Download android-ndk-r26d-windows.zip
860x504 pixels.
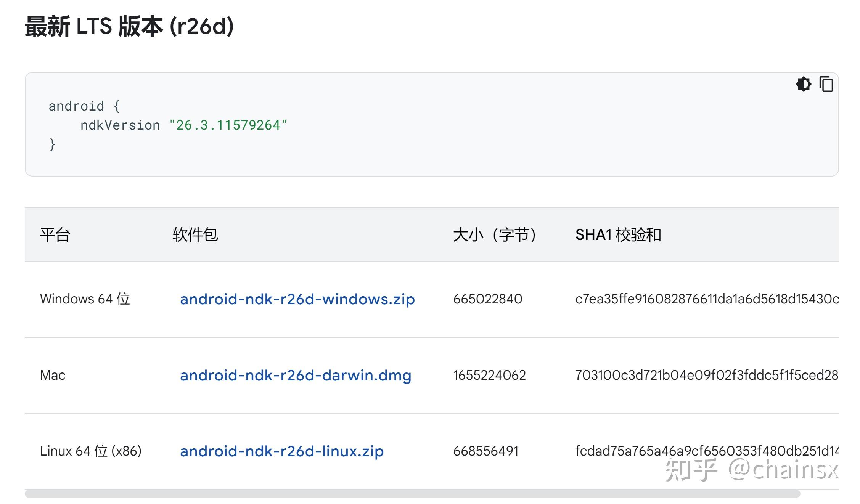click(297, 299)
